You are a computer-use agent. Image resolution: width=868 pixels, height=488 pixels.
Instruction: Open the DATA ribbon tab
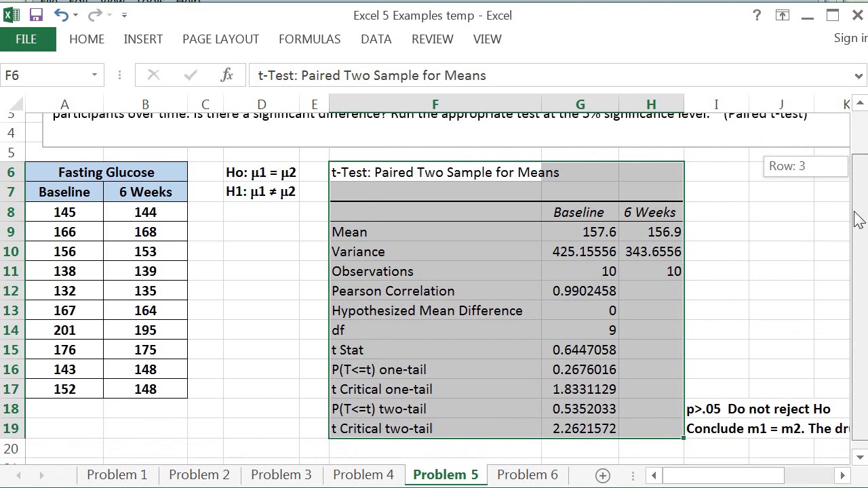tap(376, 39)
